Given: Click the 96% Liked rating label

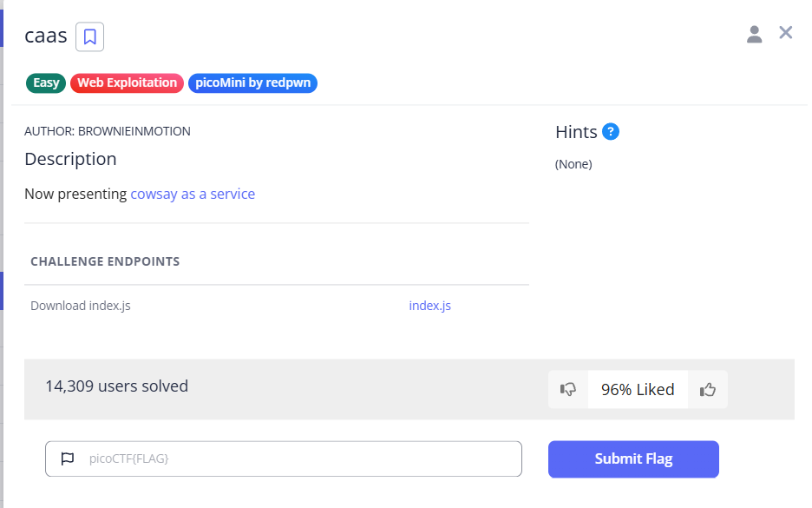Looking at the screenshot, I should pyautogui.click(x=638, y=390).
